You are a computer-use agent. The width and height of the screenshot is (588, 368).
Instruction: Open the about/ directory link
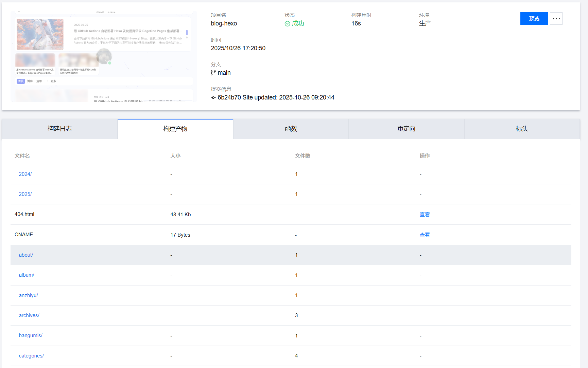(x=26, y=255)
